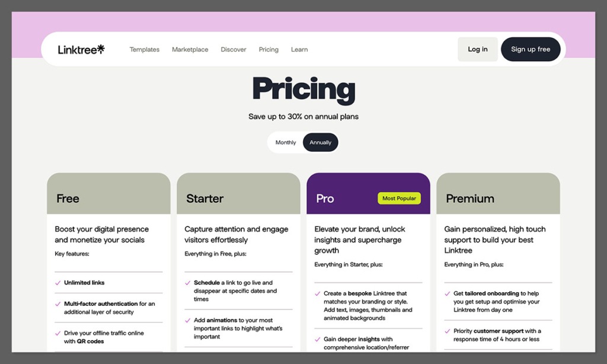Click the checkmark next to Multi-factor authentication

(x=56, y=304)
